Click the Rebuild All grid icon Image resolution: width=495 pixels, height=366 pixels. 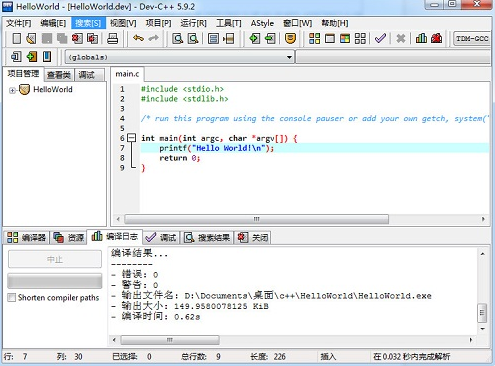pyautogui.click(x=360, y=38)
